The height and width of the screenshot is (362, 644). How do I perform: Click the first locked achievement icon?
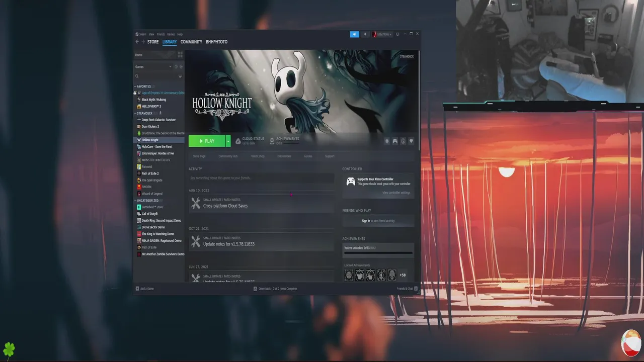(349, 275)
